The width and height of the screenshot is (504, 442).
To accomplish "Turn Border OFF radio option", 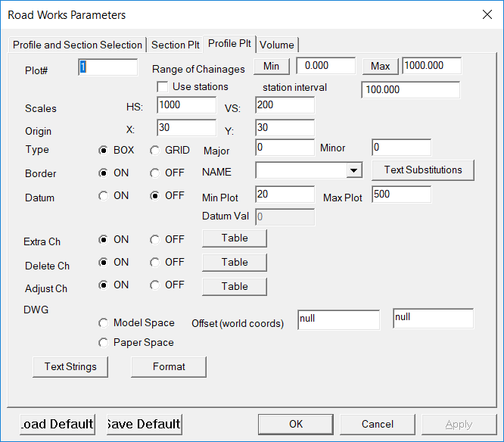I will pyautogui.click(x=155, y=173).
